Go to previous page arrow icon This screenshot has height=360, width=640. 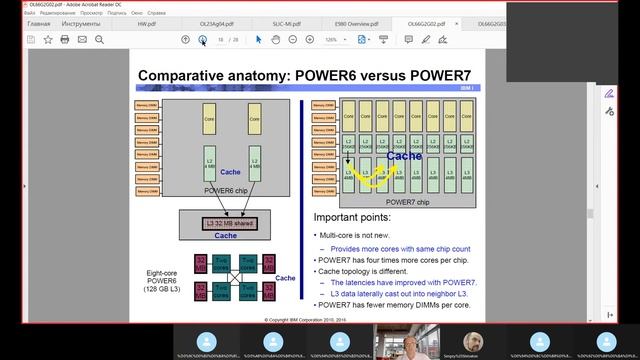tap(185, 40)
